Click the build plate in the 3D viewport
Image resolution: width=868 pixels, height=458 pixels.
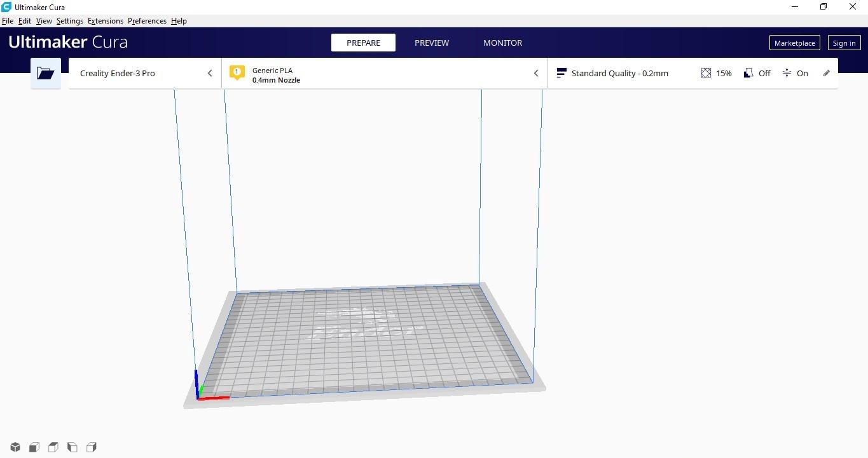364,345
